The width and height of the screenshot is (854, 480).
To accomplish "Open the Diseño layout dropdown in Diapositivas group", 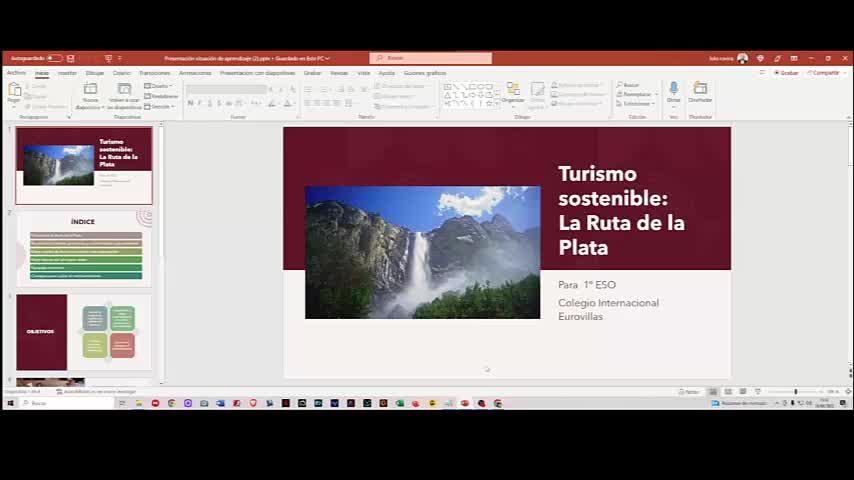I will (158, 86).
